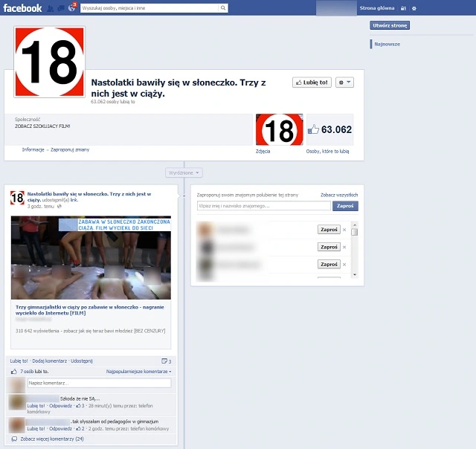Click 'Zobacz wszystkich' link
The width and height of the screenshot is (476, 449).
coord(339,194)
